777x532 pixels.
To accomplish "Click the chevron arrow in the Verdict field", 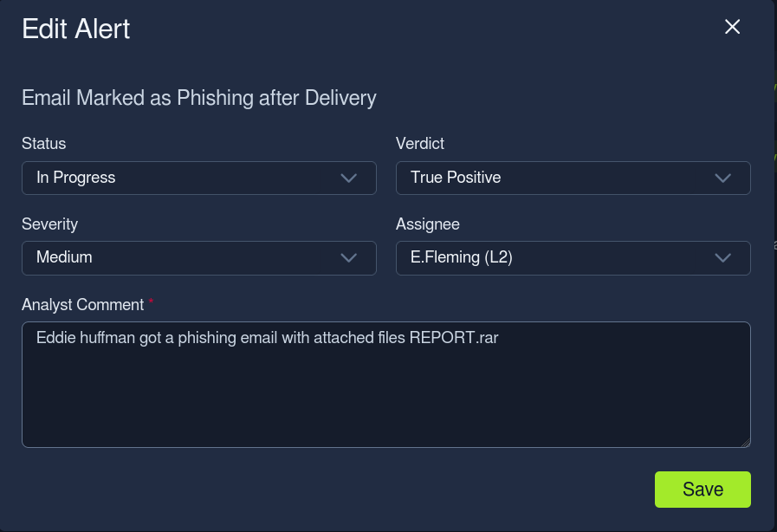I will click(x=723, y=178).
